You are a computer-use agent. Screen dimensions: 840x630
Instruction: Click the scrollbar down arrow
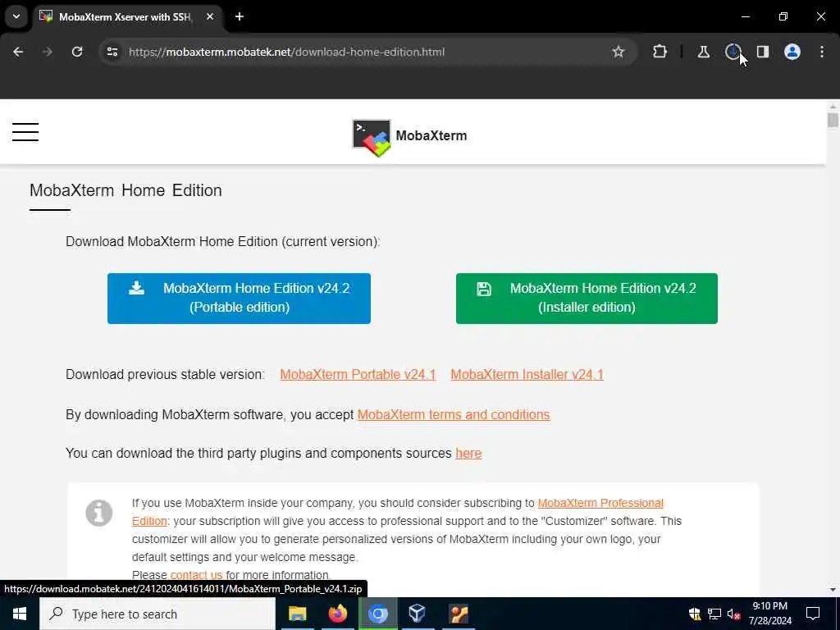pos(833,589)
